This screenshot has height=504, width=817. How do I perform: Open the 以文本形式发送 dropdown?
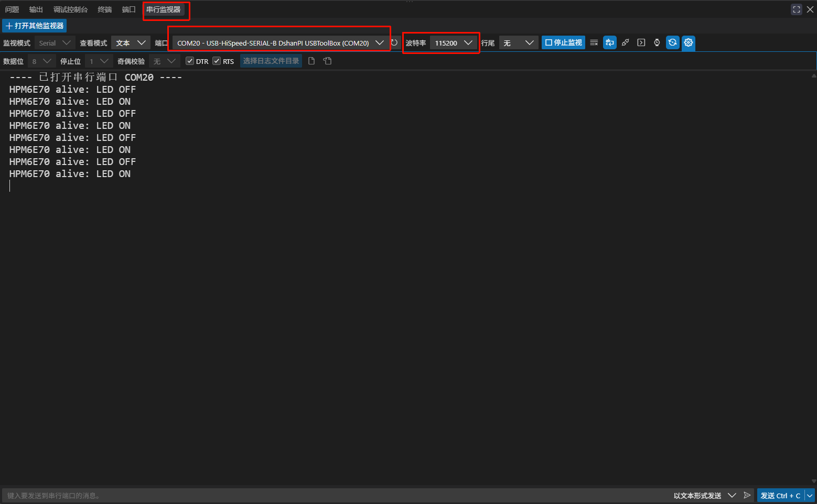(x=705, y=496)
